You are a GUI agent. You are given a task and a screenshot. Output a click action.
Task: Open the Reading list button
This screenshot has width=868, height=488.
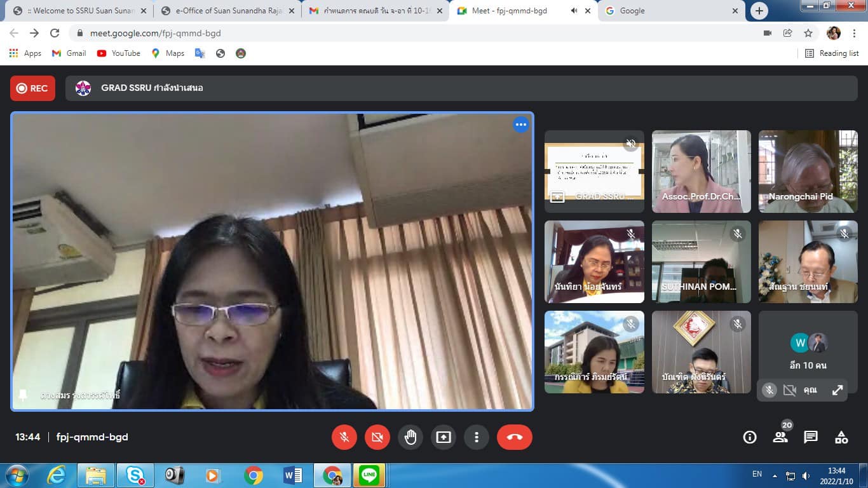coord(832,53)
